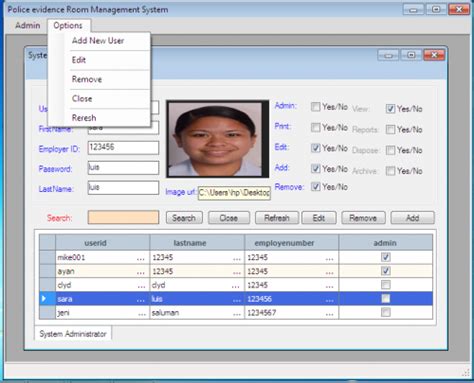The height and width of the screenshot is (383, 474).
Task: Close the inner System Administrator window
Action: [x=434, y=55]
